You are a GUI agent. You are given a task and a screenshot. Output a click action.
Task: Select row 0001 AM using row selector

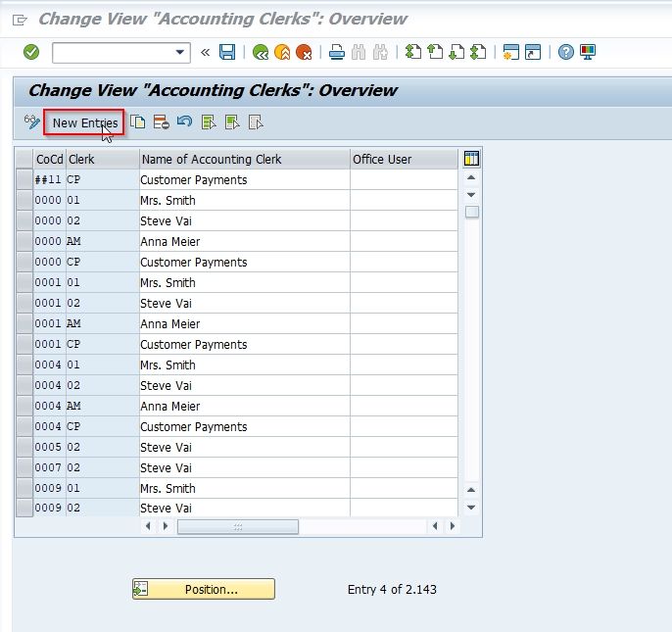tap(24, 323)
